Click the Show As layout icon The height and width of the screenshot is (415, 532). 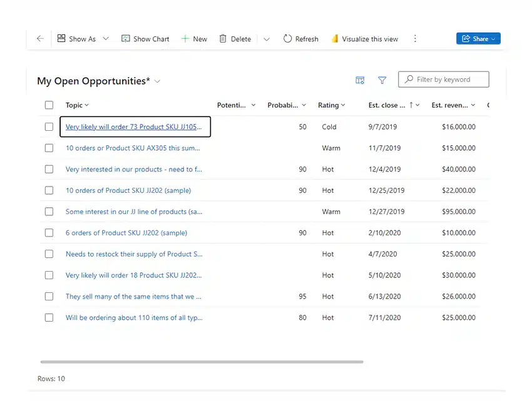(61, 38)
